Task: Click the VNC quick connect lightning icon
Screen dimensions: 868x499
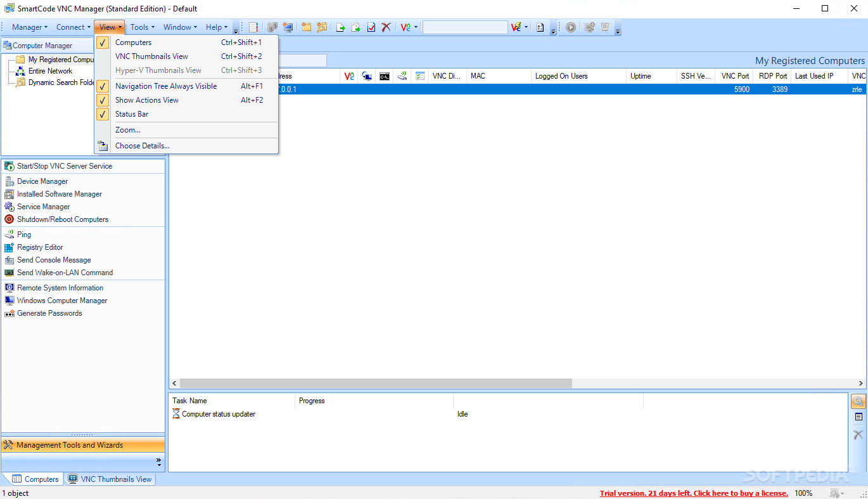Action: pyautogui.click(x=516, y=27)
